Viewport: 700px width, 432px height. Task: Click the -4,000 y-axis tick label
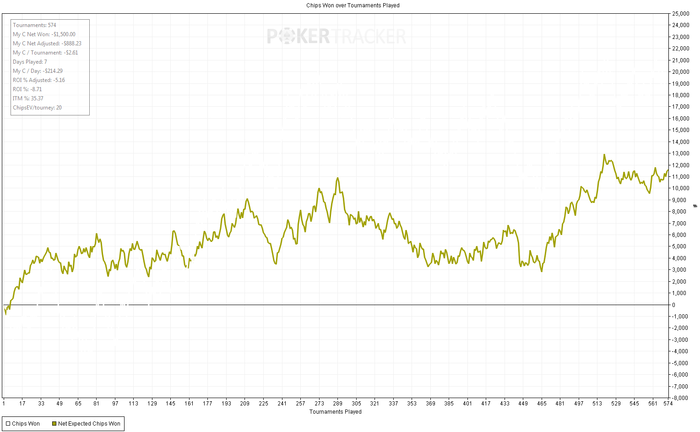point(680,351)
